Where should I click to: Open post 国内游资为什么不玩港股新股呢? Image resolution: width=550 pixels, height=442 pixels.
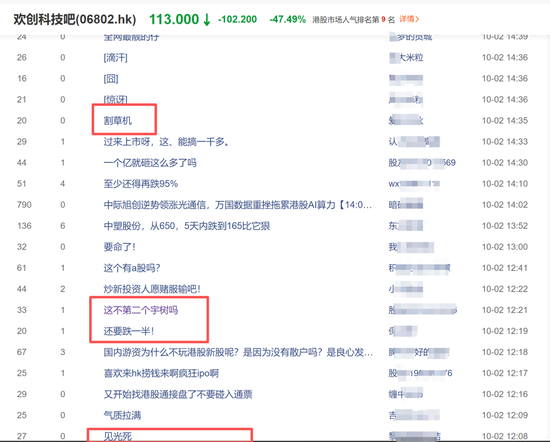coord(238,352)
